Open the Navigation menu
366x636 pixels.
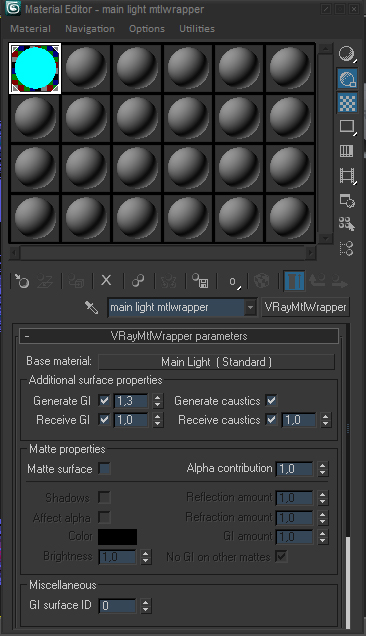[90, 29]
